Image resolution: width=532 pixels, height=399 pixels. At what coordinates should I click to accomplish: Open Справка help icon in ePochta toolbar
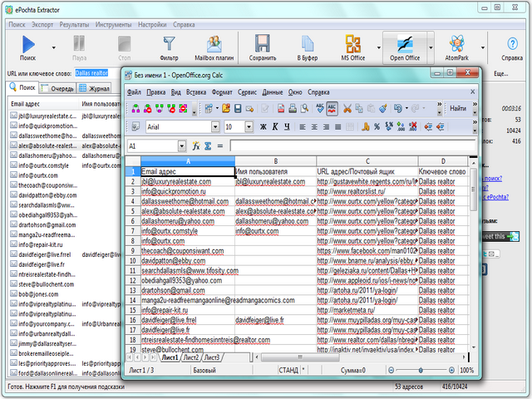pyautogui.click(x=512, y=44)
